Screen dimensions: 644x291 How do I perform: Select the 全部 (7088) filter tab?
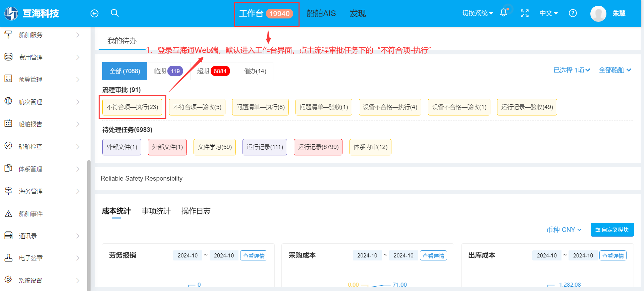click(x=125, y=71)
